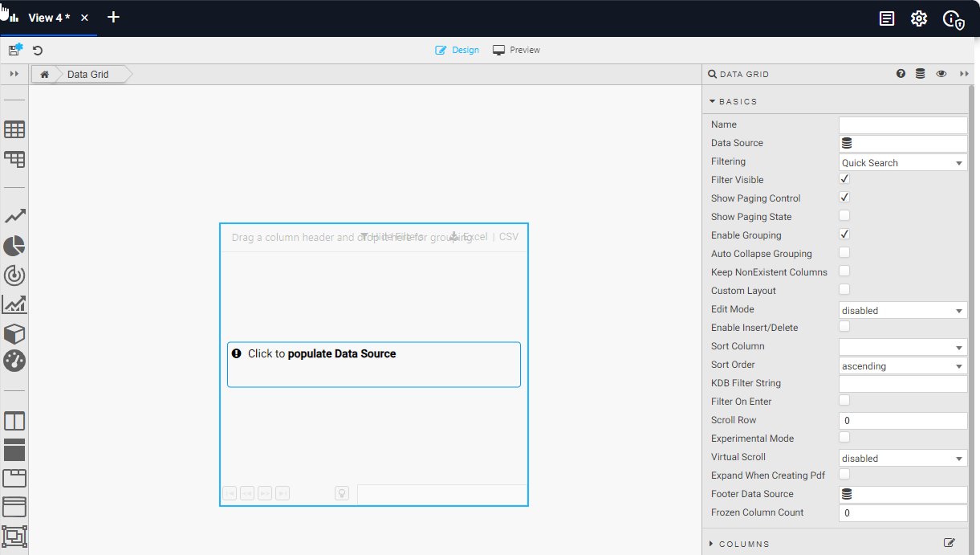Enable Show Paging State checkbox
This screenshot has width=980, height=555.
[x=844, y=216]
